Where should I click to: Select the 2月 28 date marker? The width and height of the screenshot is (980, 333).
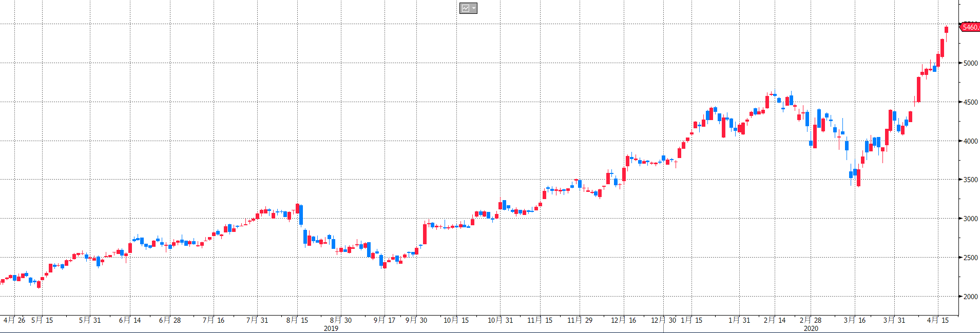point(811,320)
